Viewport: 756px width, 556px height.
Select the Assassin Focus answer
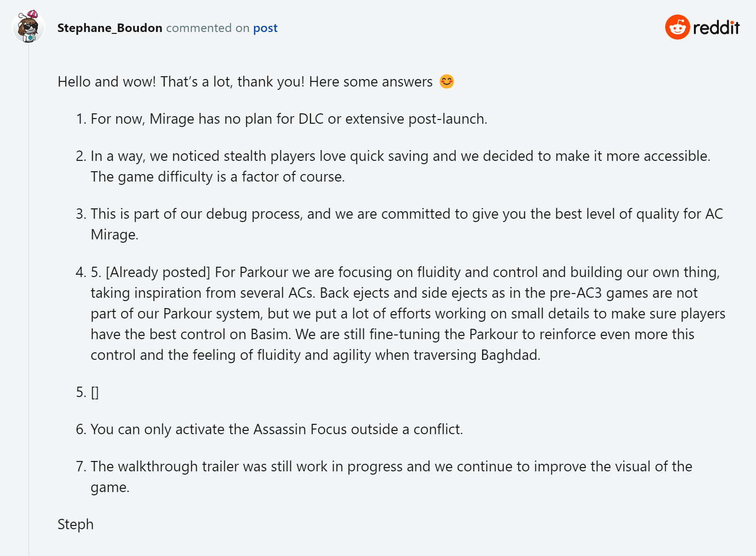coord(277,429)
